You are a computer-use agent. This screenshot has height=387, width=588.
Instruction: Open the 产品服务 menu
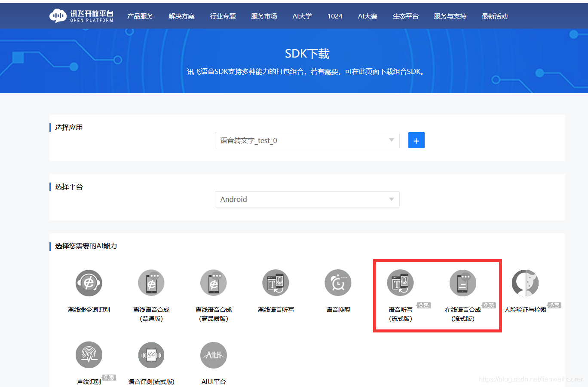(140, 16)
